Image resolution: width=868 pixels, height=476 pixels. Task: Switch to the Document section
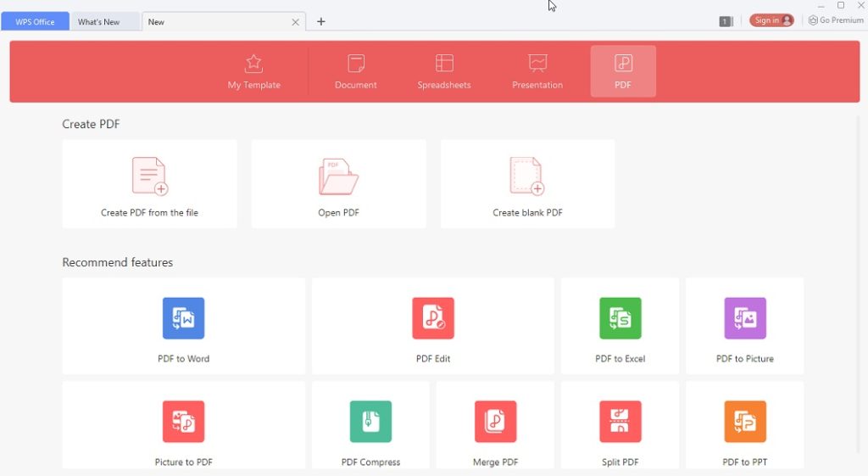(x=356, y=72)
